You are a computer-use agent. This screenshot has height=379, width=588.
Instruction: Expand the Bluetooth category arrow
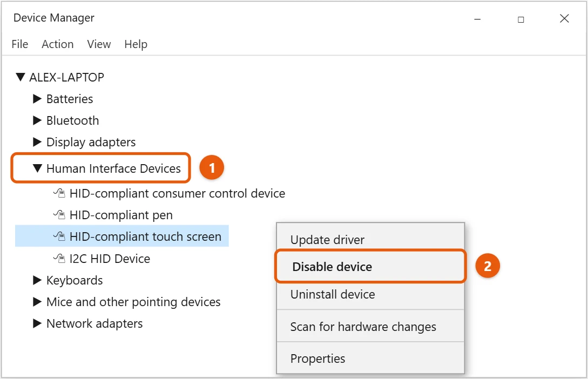[x=37, y=120]
